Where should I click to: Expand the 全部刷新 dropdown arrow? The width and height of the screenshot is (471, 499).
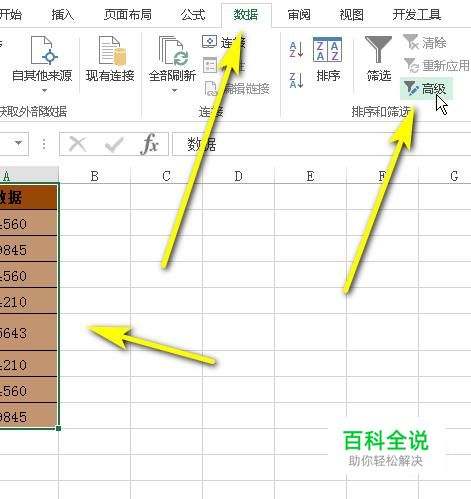pos(174,90)
